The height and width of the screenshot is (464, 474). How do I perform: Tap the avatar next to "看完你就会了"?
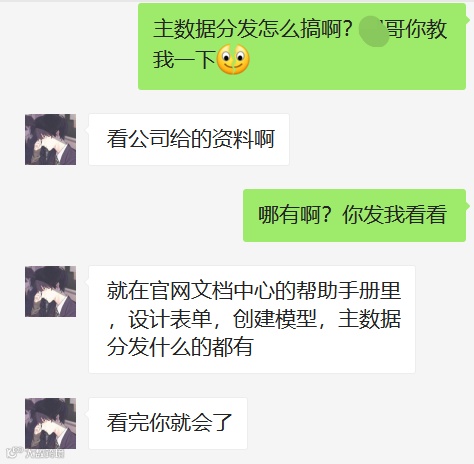click(x=50, y=423)
